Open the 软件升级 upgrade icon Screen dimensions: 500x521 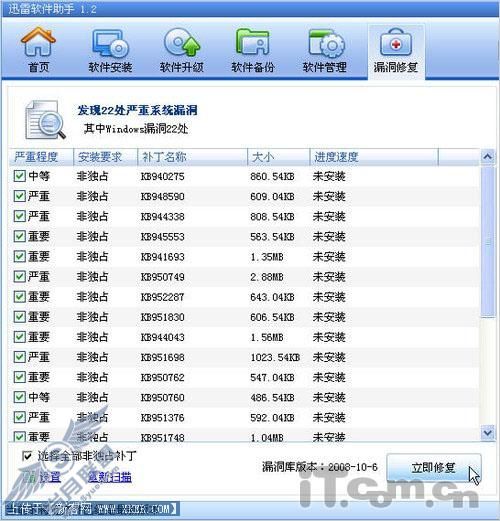click(x=182, y=42)
